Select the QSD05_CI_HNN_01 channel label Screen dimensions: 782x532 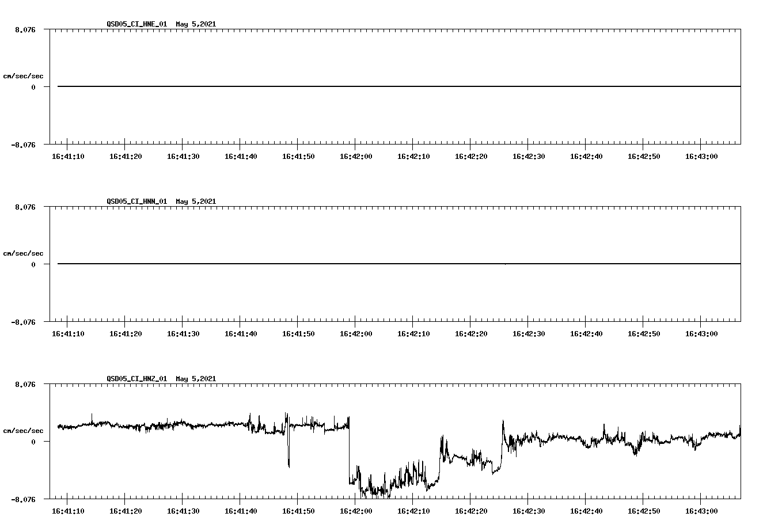(136, 202)
